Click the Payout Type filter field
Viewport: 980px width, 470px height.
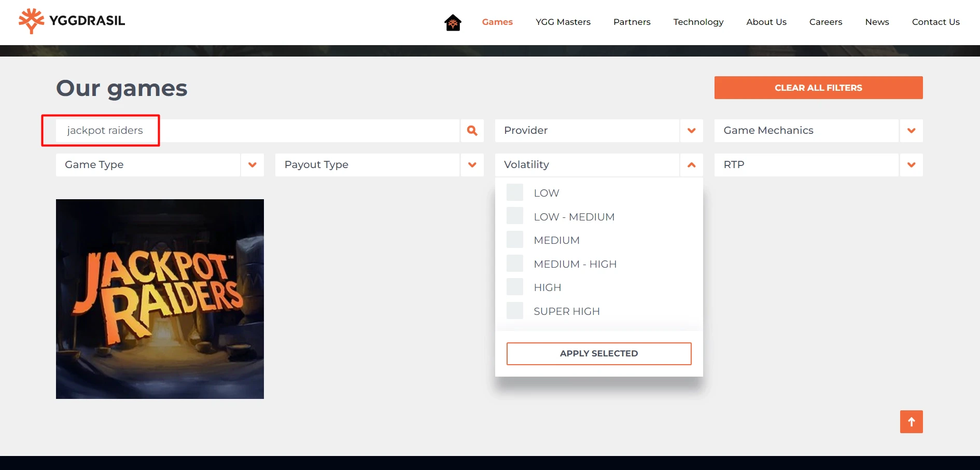click(x=367, y=165)
